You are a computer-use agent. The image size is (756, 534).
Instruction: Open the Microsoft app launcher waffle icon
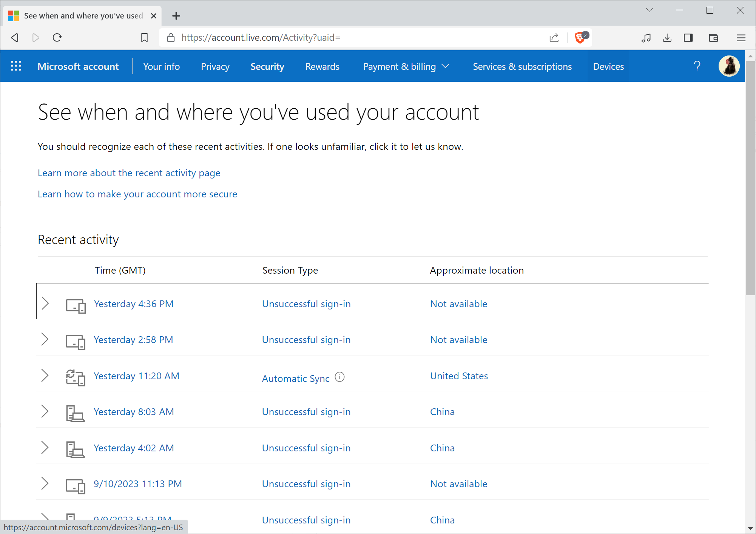click(16, 66)
